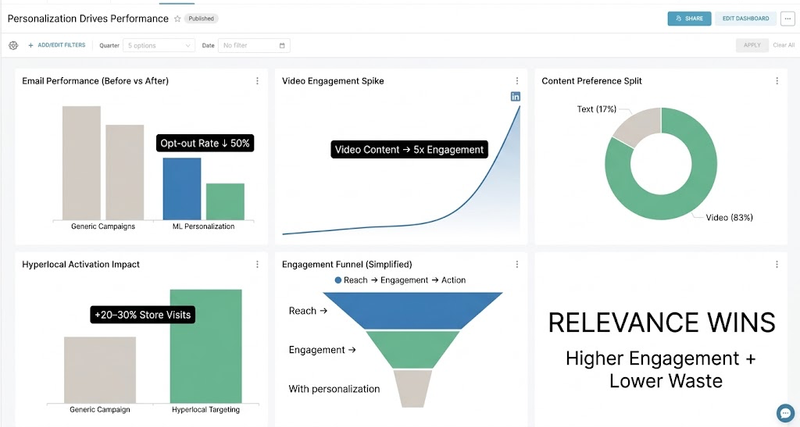This screenshot has height=427, width=800.
Task: Open Engagement Funnel chart options menu
Action: coord(517,264)
